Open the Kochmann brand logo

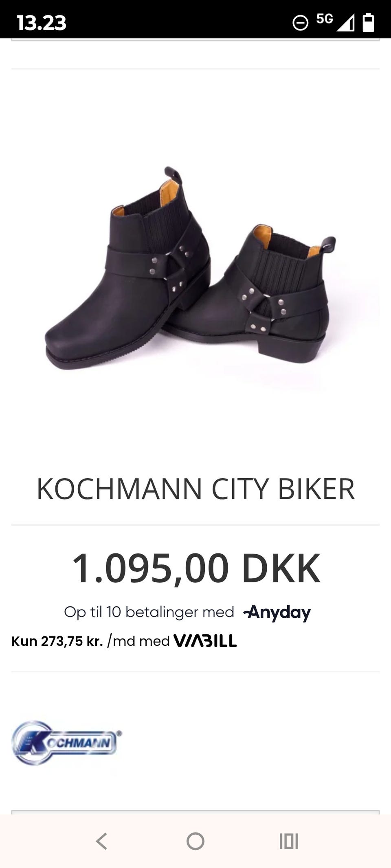(x=67, y=743)
